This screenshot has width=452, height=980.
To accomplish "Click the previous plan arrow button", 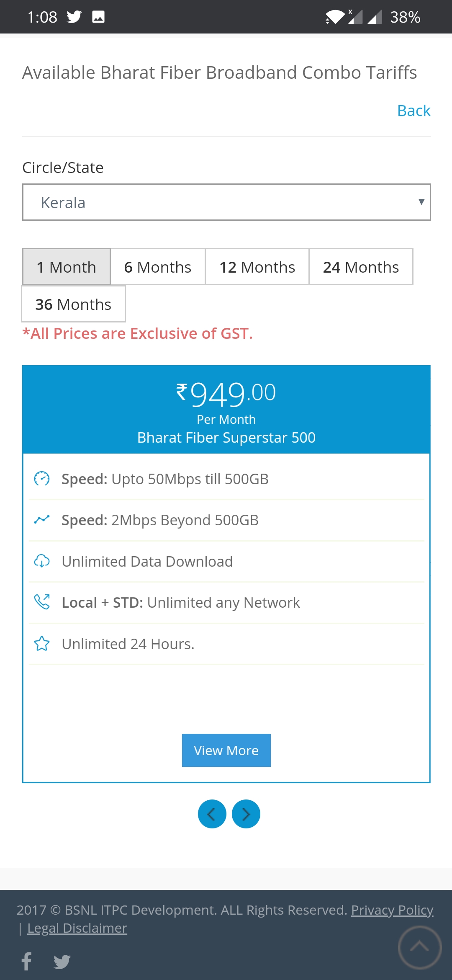I will (212, 814).
